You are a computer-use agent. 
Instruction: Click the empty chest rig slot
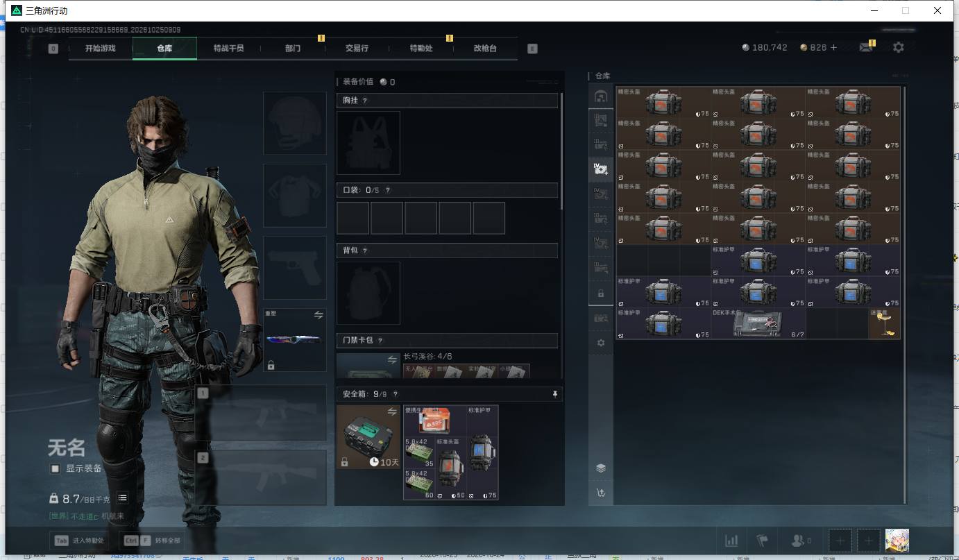tap(368, 143)
